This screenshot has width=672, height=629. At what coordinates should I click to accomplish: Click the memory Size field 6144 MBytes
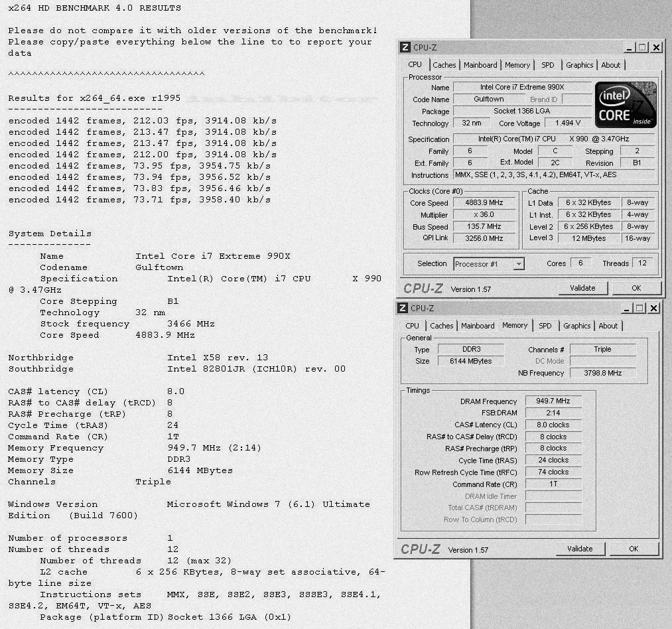click(471, 362)
